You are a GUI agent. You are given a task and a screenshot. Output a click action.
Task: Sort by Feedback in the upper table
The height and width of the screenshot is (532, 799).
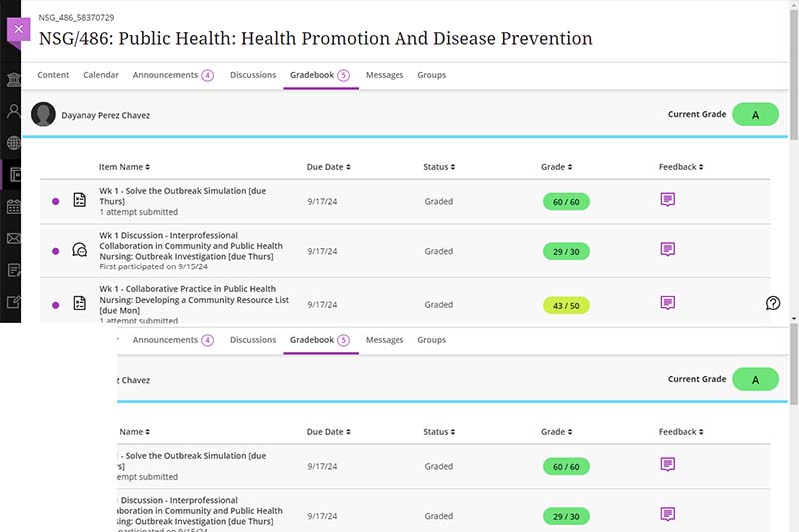click(681, 167)
